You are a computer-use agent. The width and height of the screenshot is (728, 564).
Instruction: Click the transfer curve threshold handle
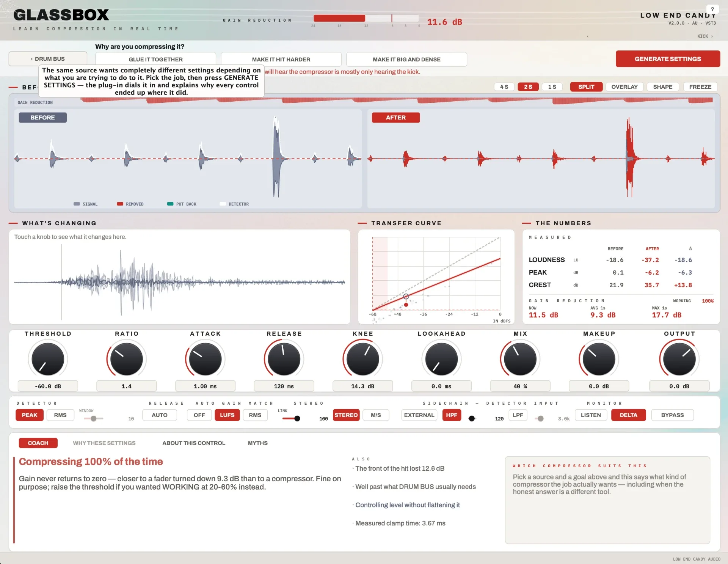[x=406, y=296]
